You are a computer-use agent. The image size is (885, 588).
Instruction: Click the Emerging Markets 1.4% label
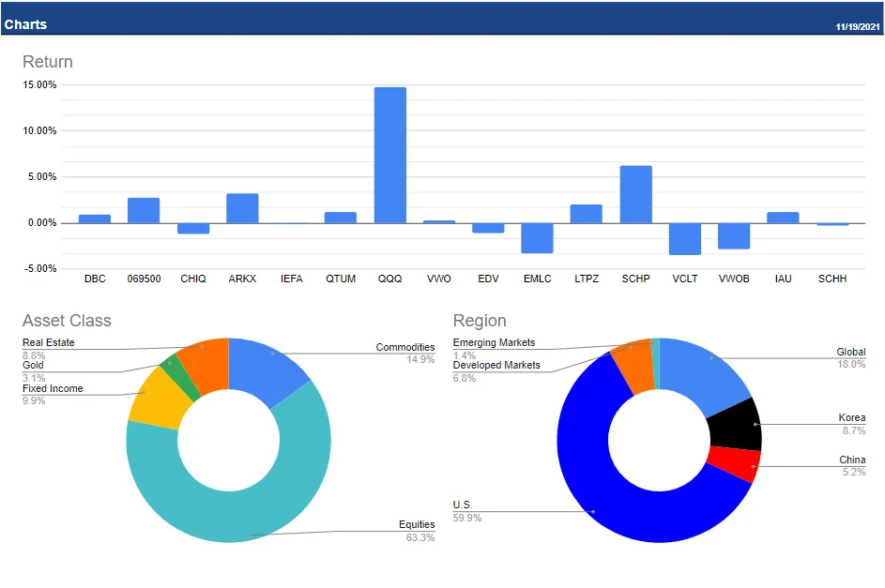tap(489, 347)
